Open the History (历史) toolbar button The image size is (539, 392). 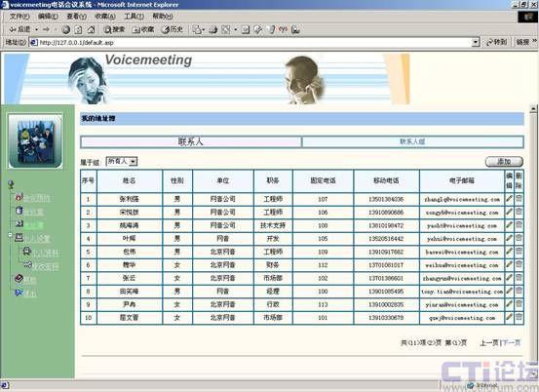(x=173, y=30)
